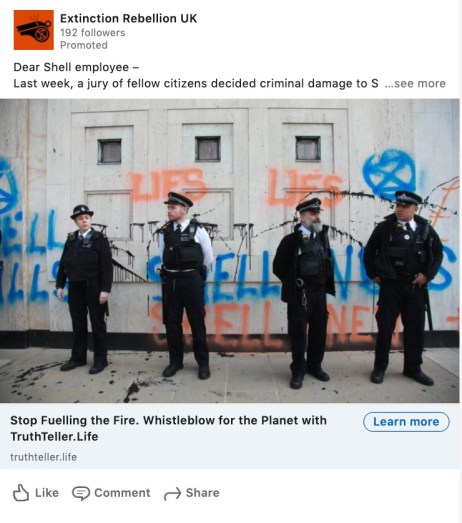This screenshot has width=462, height=523.
Task: Click the Comment label text
Action: (x=122, y=493)
